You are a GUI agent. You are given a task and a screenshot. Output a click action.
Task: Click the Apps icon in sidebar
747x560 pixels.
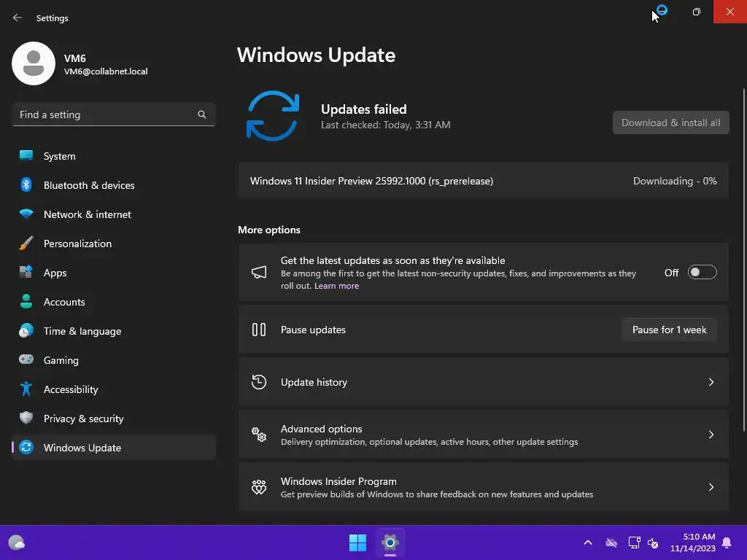[26, 273]
